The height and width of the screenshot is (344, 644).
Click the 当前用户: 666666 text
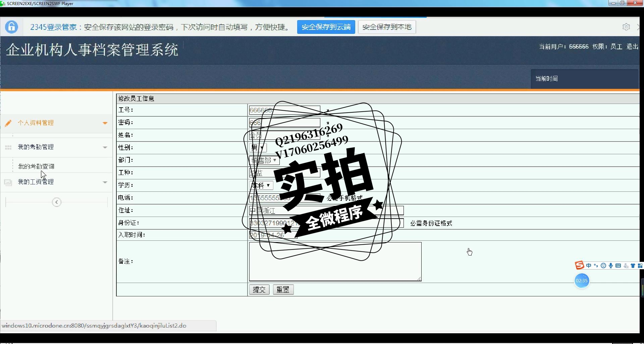click(564, 47)
